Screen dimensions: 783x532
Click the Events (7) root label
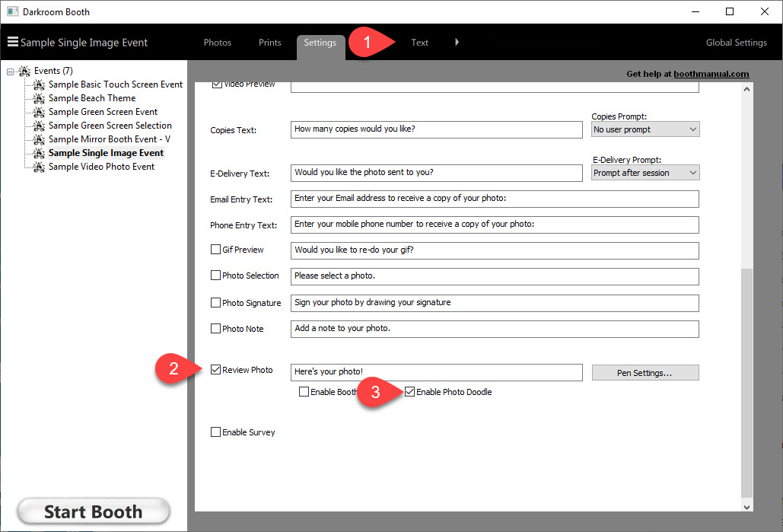point(53,71)
